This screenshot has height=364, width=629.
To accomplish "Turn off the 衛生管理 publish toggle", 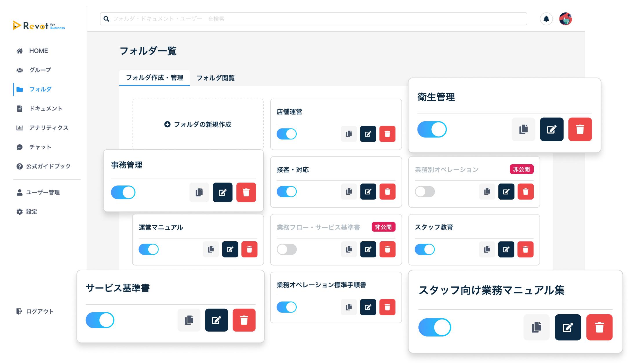I will click(432, 129).
